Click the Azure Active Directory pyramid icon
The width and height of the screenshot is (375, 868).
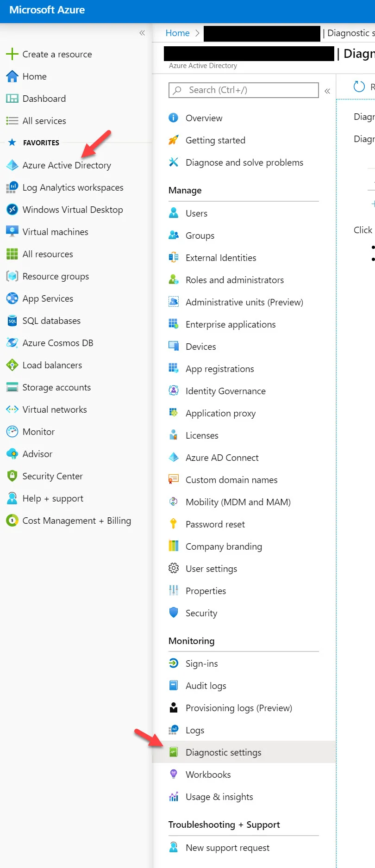click(x=12, y=165)
